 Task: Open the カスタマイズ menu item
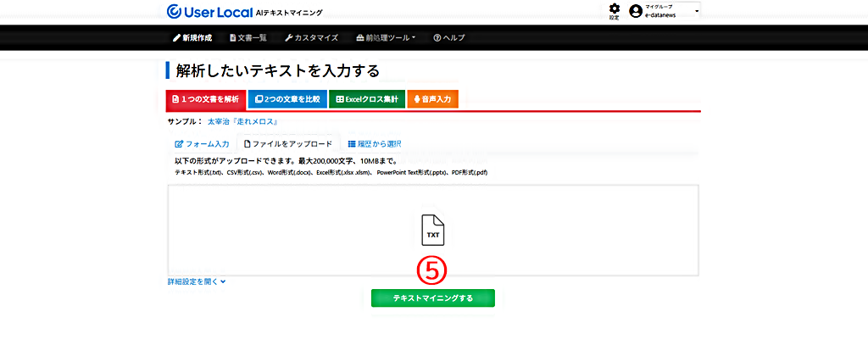311,37
